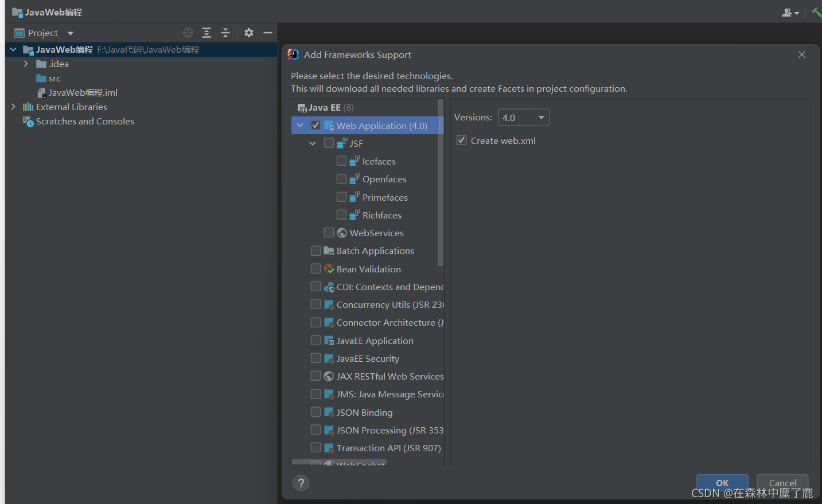Screen dimensions: 822x504
Task: Enable the WebServices checkbox
Action: [329, 232]
